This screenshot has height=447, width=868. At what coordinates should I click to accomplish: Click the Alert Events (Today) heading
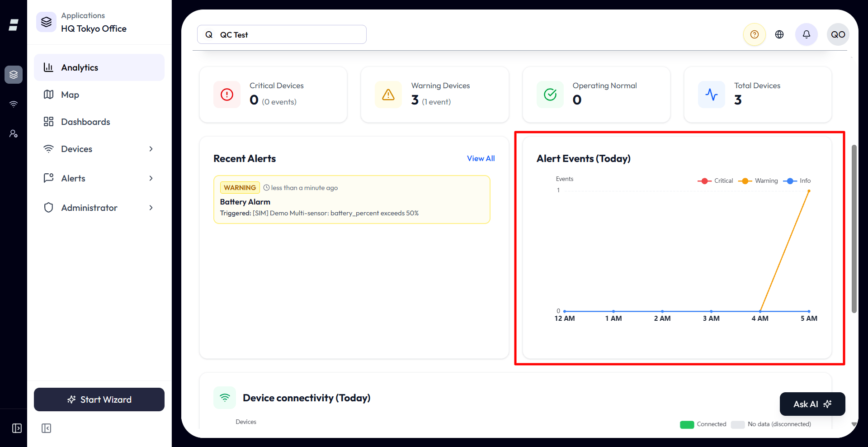(x=583, y=158)
